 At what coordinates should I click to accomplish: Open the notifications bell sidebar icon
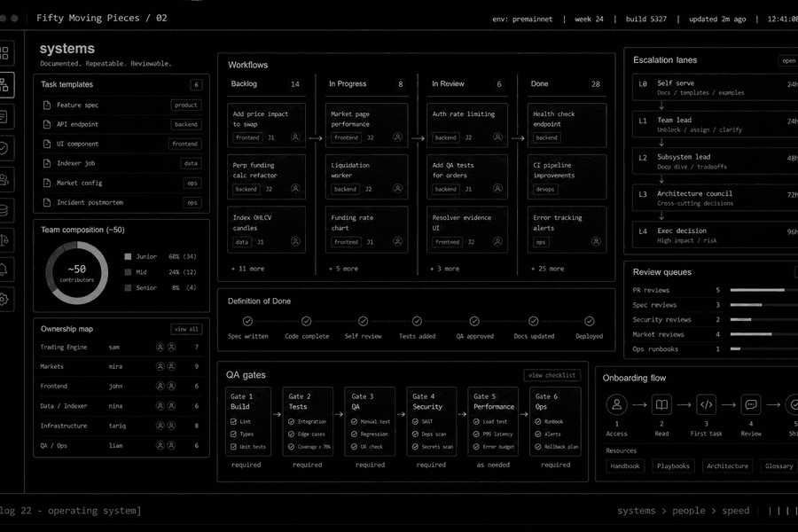(x=4, y=270)
